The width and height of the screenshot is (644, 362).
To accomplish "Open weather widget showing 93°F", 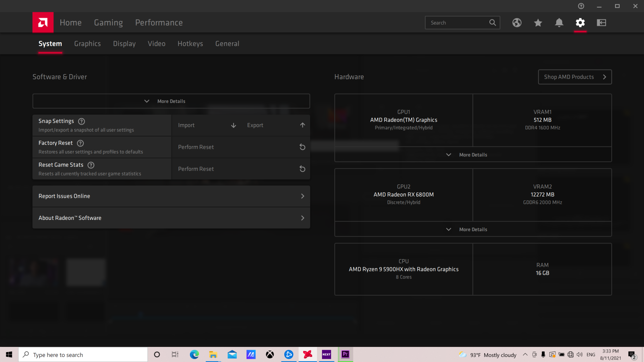I will coord(487,355).
